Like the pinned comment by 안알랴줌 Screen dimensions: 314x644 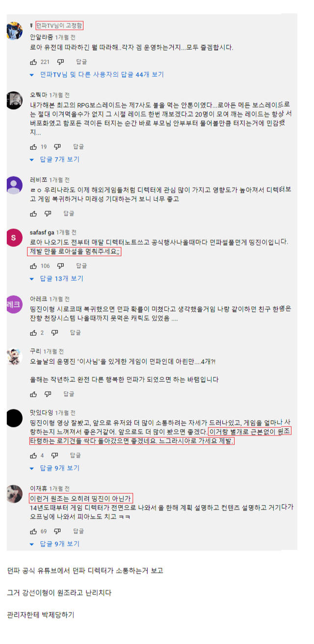pyautogui.click(x=33, y=62)
